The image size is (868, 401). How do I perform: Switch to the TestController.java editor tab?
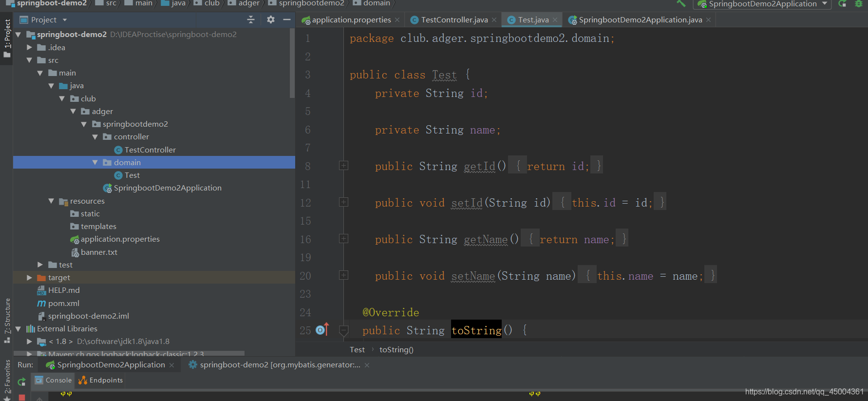[x=454, y=19]
